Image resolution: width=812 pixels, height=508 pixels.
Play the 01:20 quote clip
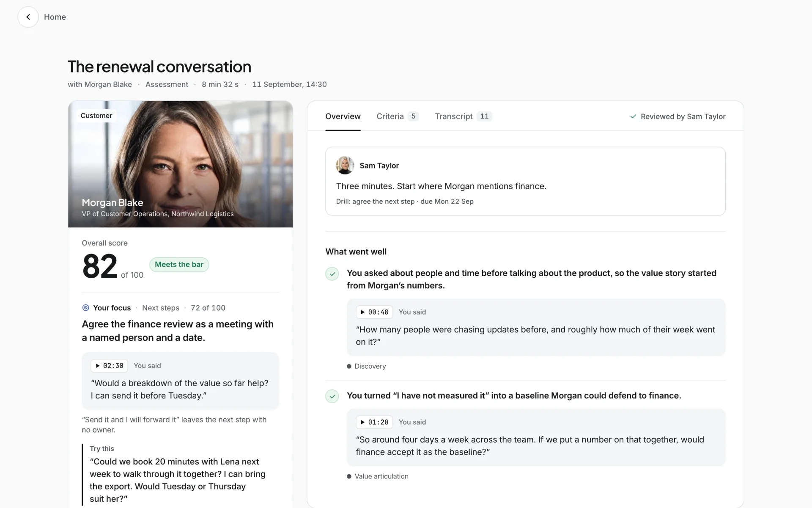point(374,422)
